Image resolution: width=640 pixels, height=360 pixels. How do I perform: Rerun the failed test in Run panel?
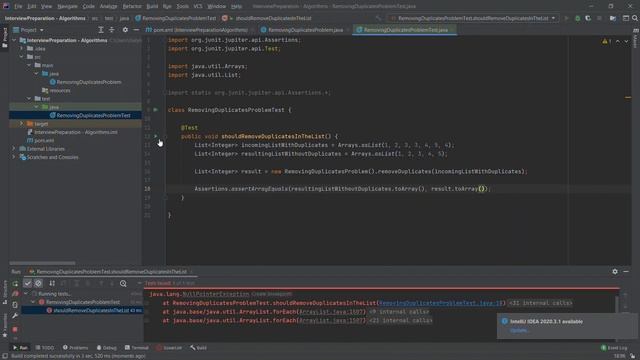click(x=15, y=283)
